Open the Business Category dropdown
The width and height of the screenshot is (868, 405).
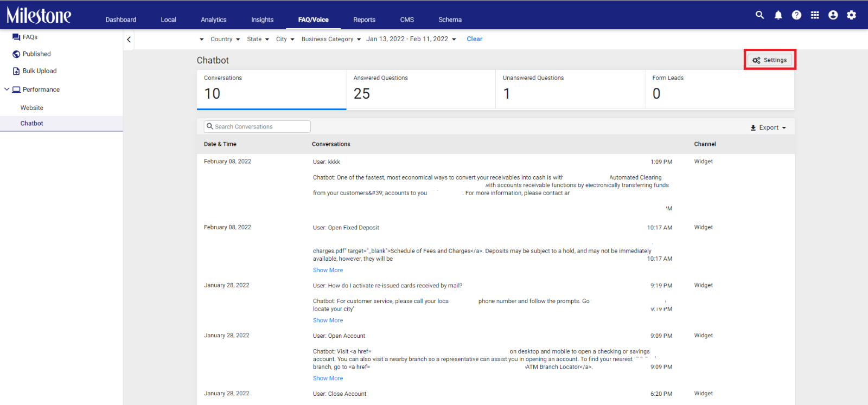pos(331,39)
